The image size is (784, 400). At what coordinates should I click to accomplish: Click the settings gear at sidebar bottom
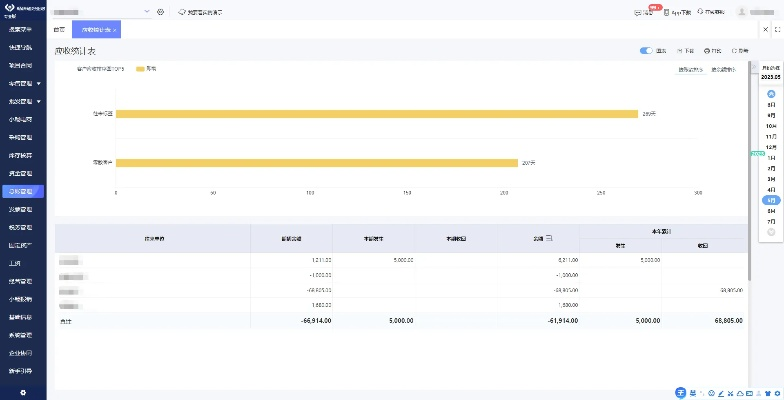[x=22, y=392]
